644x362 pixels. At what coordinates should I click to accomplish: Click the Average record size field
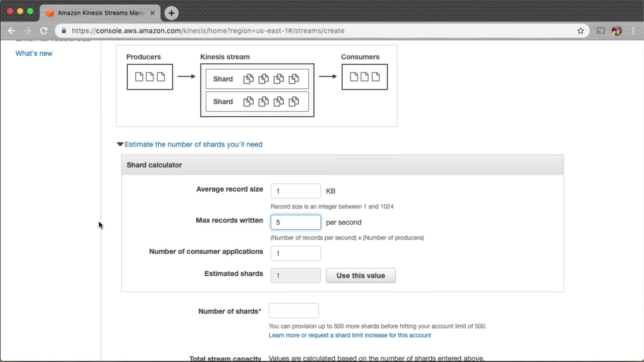296,191
